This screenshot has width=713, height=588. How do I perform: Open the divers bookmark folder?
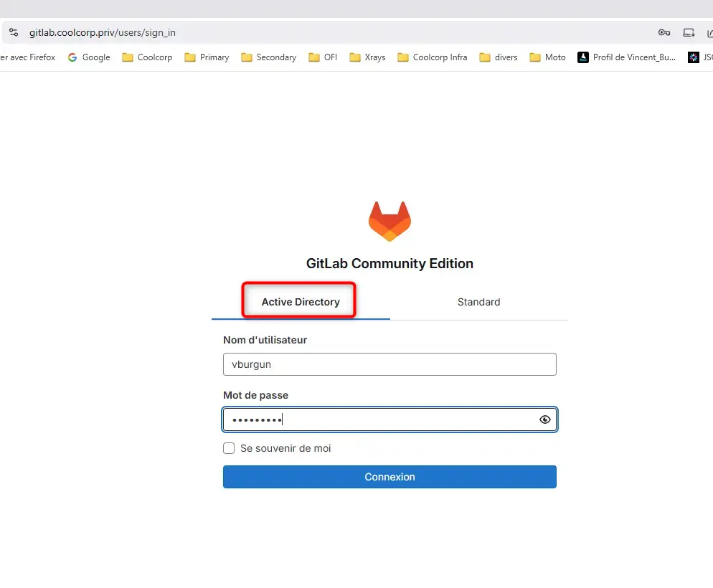pyautogui.click(x=499, y=57)
